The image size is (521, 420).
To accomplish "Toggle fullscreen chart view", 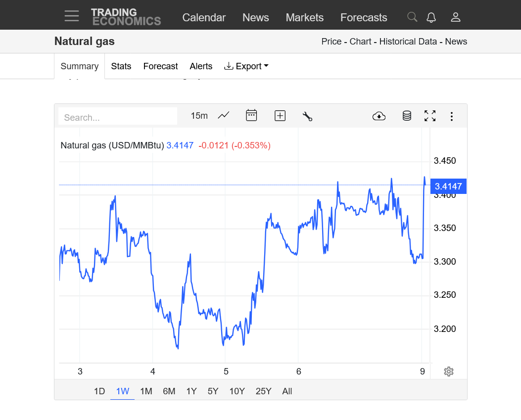I will point(430,116).
